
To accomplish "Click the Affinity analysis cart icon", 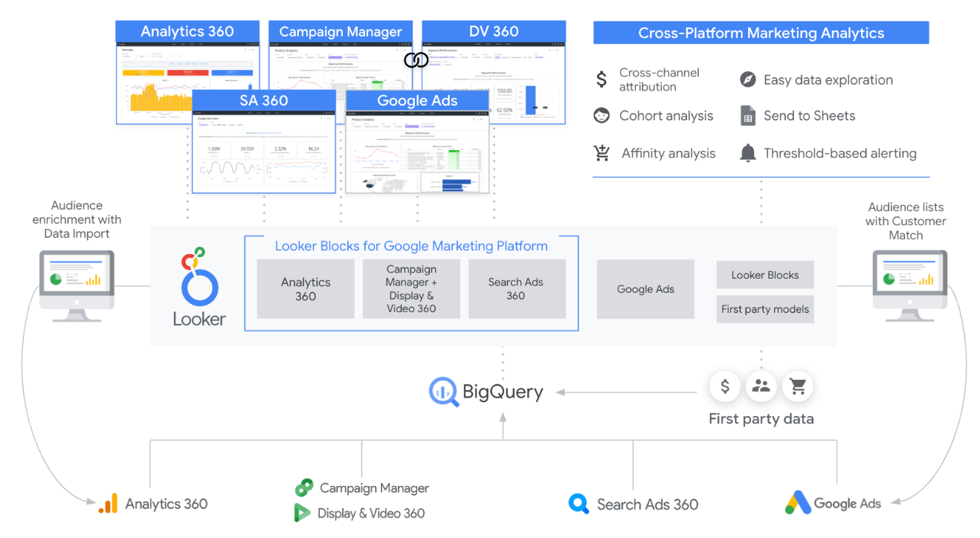I will tap(602, 153).
